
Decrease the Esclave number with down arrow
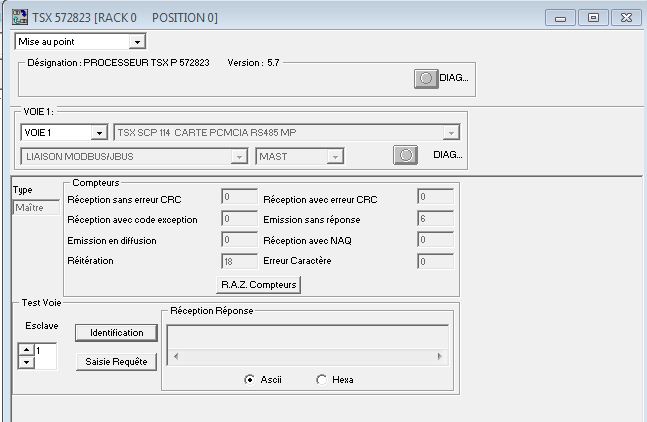25,361
